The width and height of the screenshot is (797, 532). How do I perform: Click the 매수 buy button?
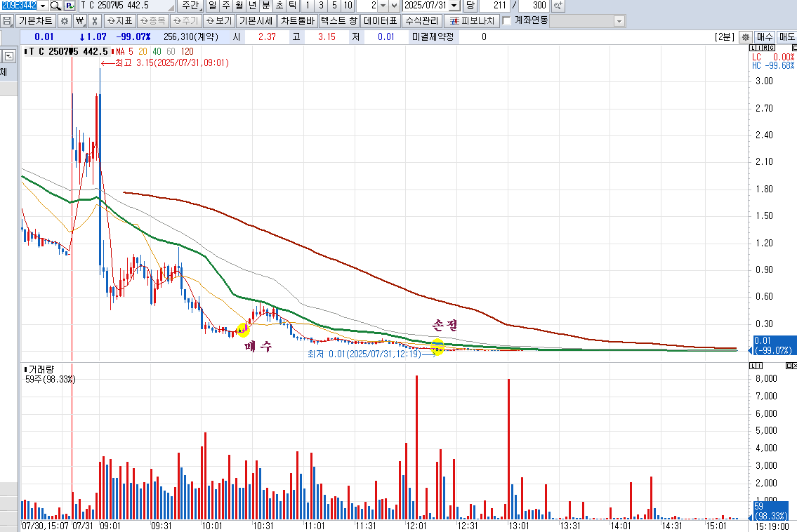[765, 36]
